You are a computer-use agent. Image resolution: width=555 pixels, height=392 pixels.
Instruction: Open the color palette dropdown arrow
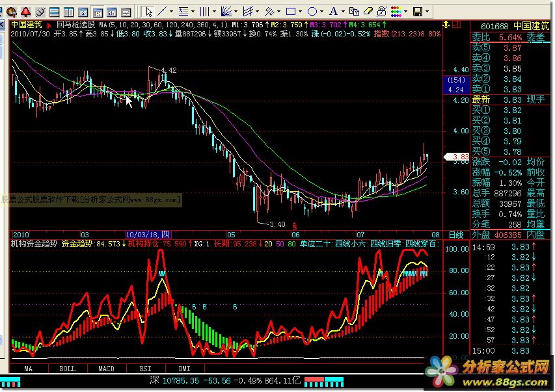tap(405, 11)
